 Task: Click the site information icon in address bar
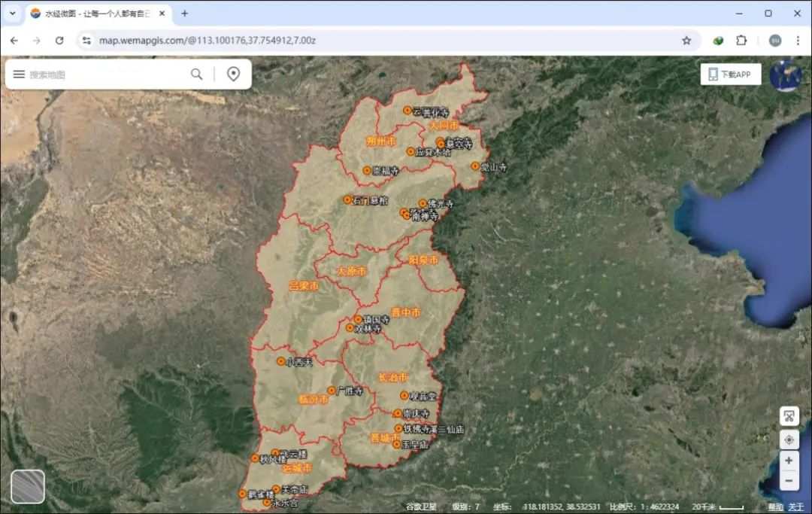tap(86, 41)
